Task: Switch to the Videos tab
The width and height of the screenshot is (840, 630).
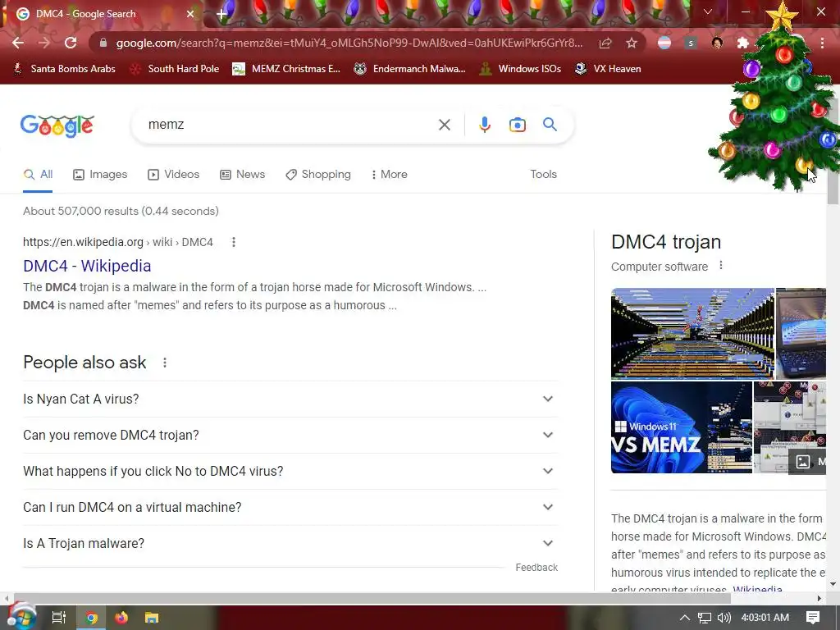Action: coord(174,175)
